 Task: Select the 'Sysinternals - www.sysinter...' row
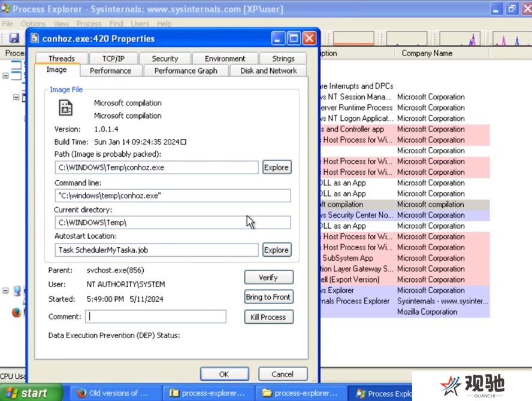click(x=405, y=301)
